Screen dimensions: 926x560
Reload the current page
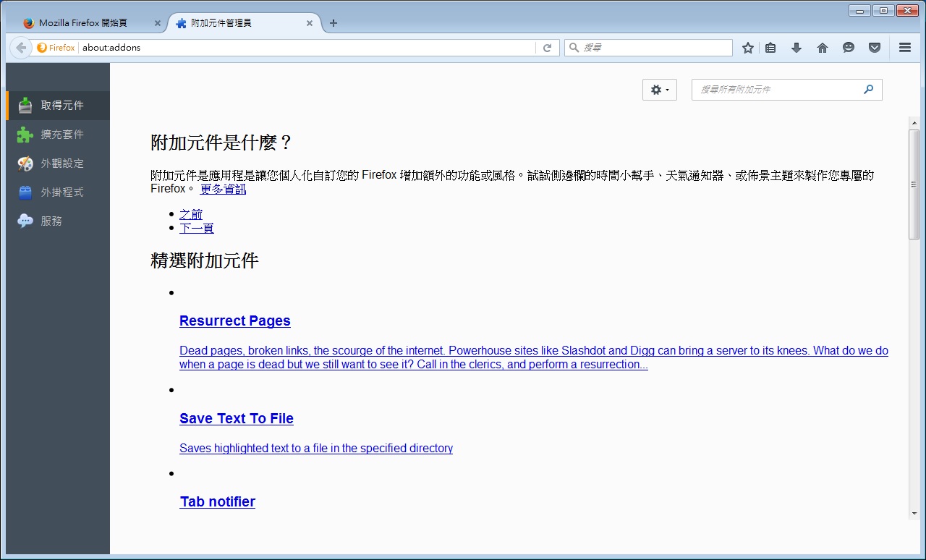tap(548, 48)
